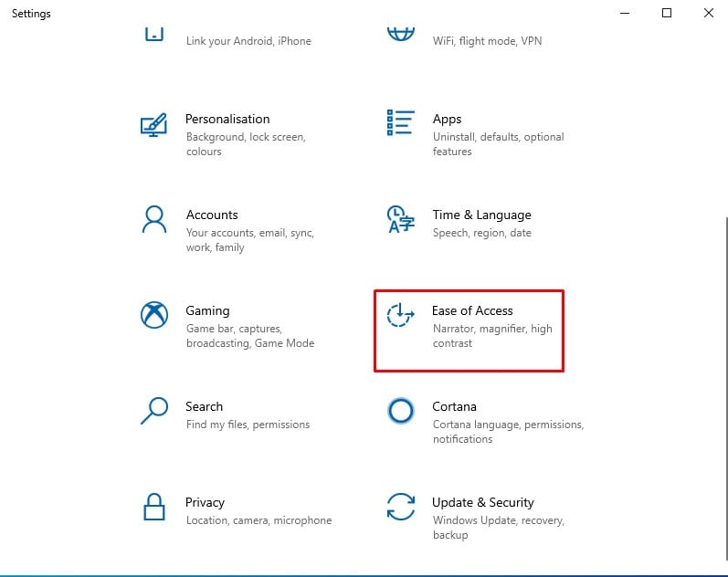This screenshot has width=728, height=577.
Task: Select the Cortana category title
Action: [x=455, y=406]
